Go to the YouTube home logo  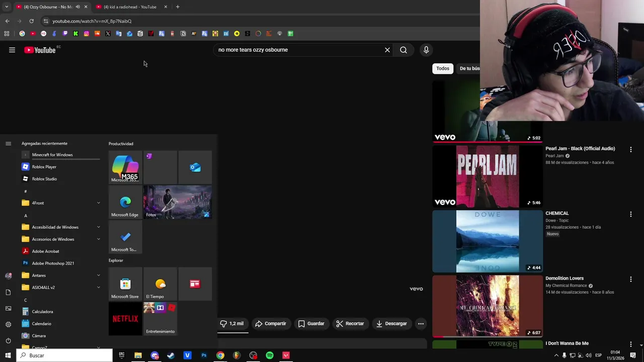click(40, 50)
